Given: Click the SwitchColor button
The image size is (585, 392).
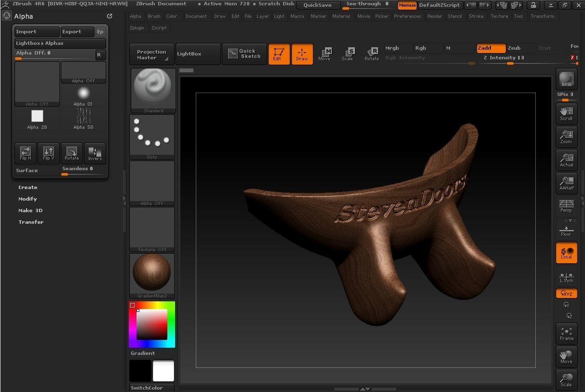Looking at the screenshot, I should tap(152, 388).
